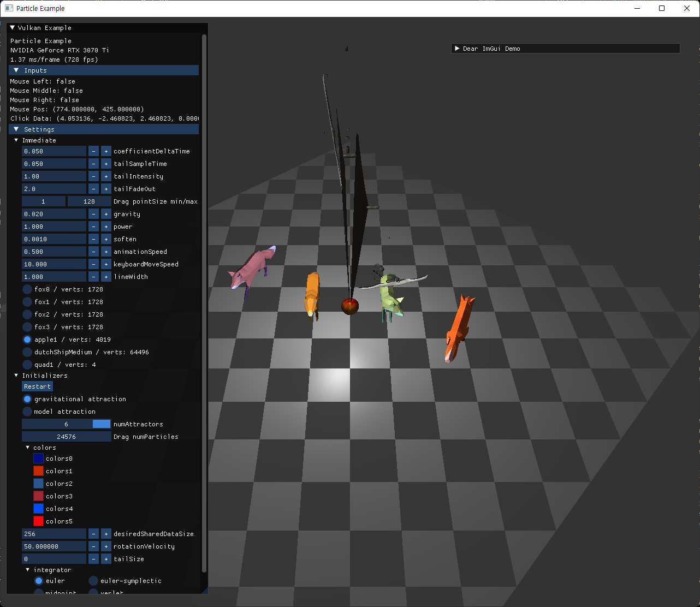Image resolution: width=700 pixels, height=607 pixels.
Task: Increase tailSize with plus button
Action: point(106,559)
